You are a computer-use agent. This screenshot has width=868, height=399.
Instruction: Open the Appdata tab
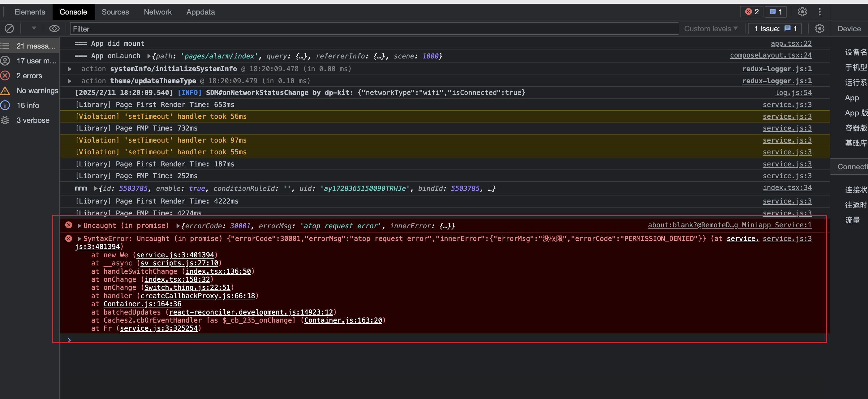[200, 12]
